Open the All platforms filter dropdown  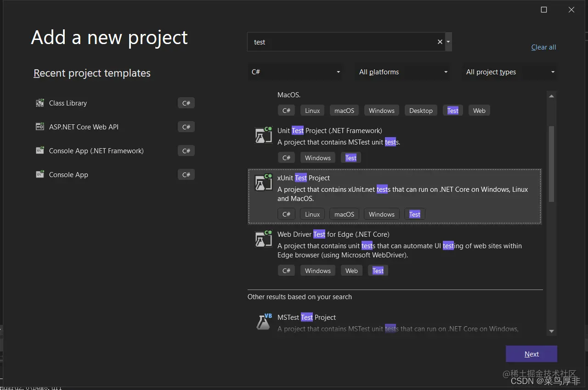[403, 72]
